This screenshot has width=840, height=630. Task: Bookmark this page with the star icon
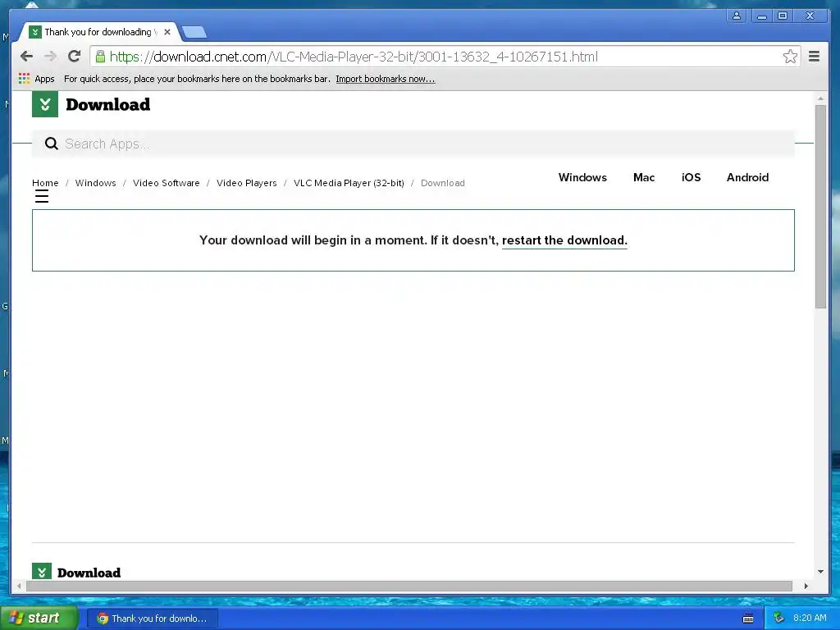click(x=790, y=57)
